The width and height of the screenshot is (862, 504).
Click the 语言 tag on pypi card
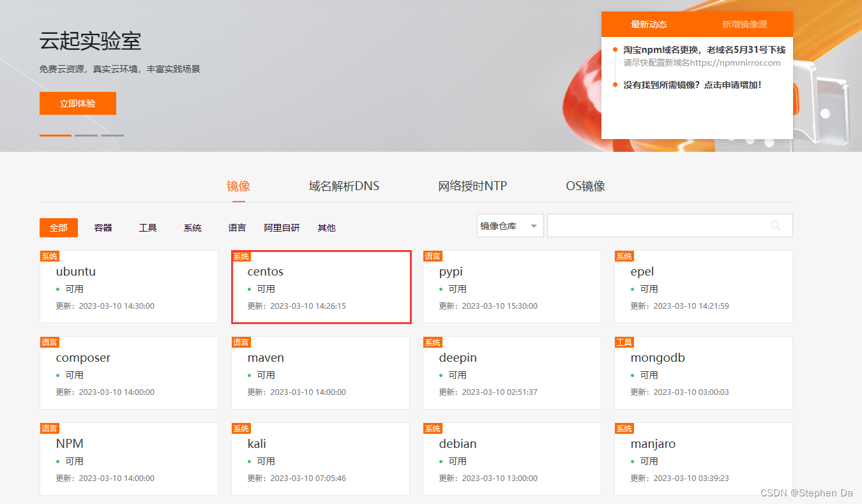pyautogui.click(x=433, y=256)
